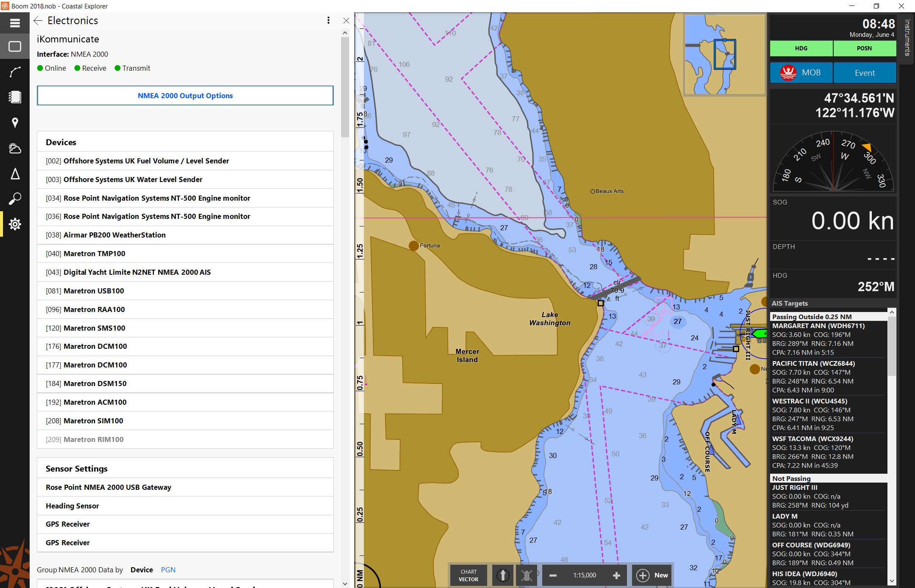Click the AIS Targets scroll down arrow
This screenshot has width=915, height=588.
[892, 581]
